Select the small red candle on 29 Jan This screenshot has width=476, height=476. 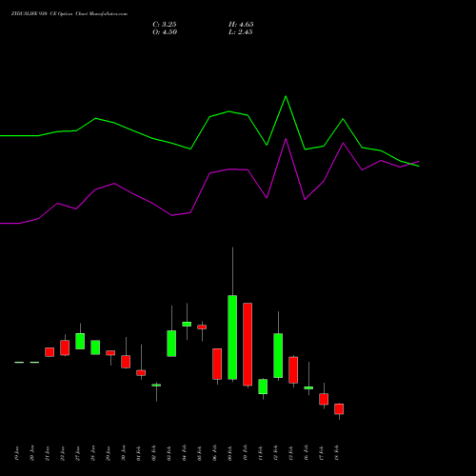point(110,353)
